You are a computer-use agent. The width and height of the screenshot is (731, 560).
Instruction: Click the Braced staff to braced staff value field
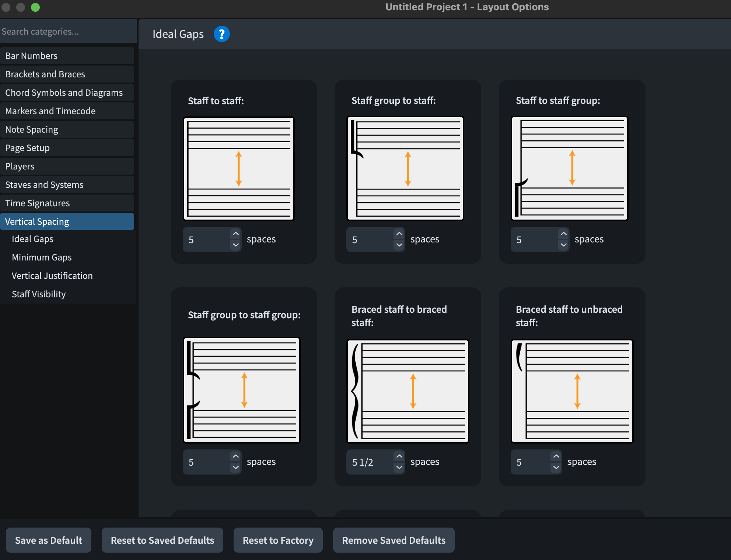370,462
